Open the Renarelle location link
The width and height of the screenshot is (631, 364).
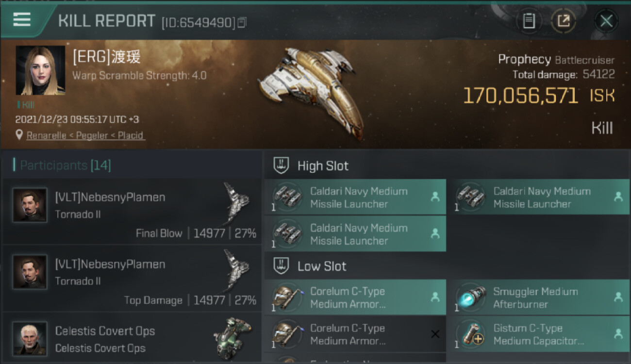(85, 135)
